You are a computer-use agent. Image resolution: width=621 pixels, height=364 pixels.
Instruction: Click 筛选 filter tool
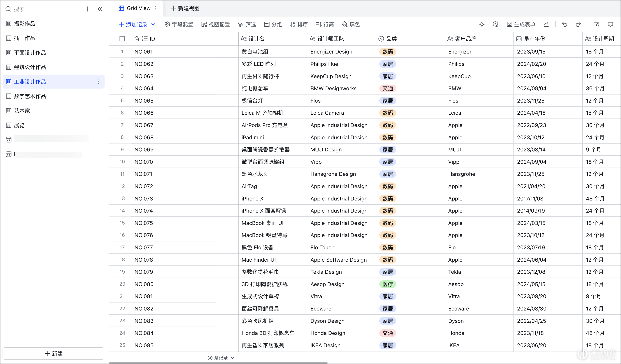click(247, 24)
